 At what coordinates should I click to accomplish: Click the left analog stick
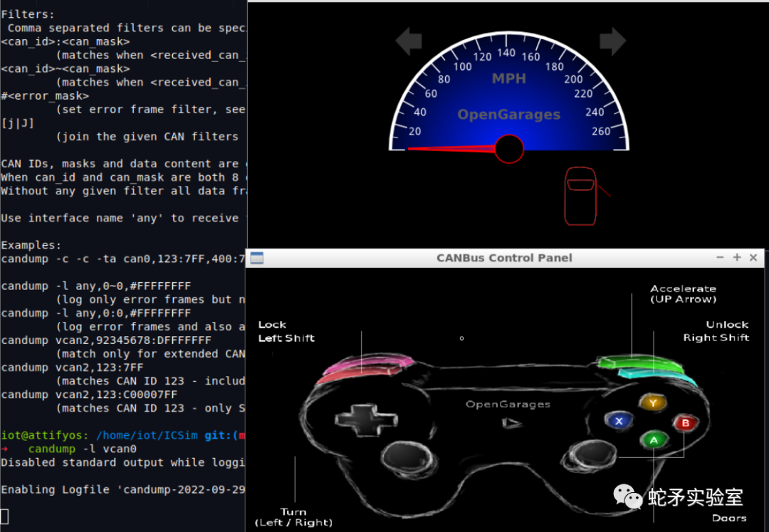(409, 458)
